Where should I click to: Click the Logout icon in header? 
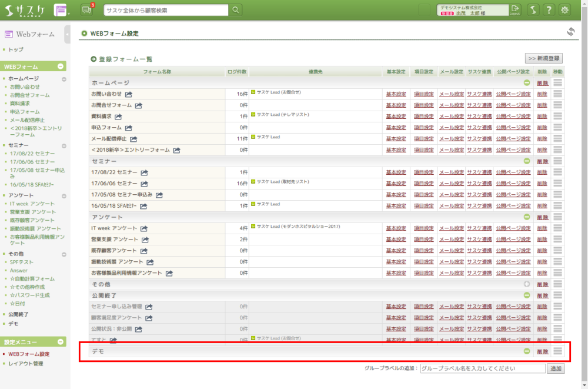[x=515, y=9]
